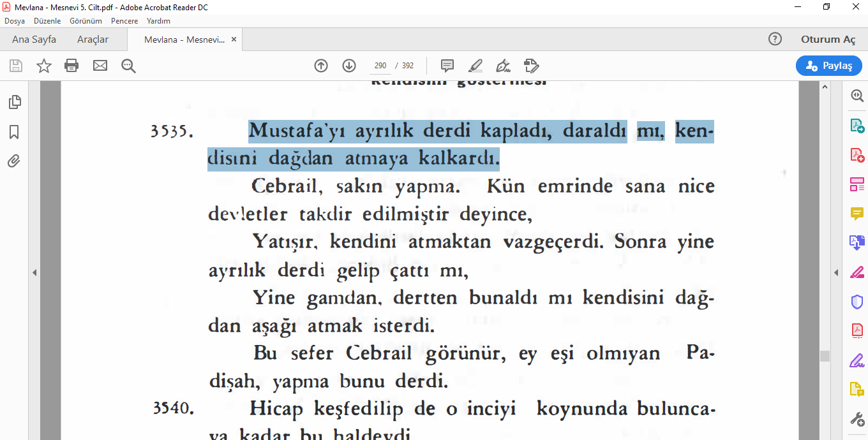Expand the left navigation pane arrow
Viewport: 868px width, 440px height.
click(34, 273)
